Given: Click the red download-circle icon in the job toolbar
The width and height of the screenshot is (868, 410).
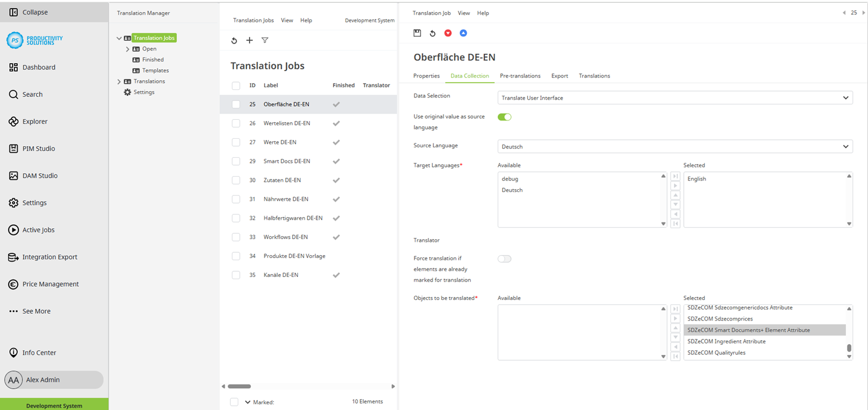Looking at the screenshot, I should (x=448, y=33).
